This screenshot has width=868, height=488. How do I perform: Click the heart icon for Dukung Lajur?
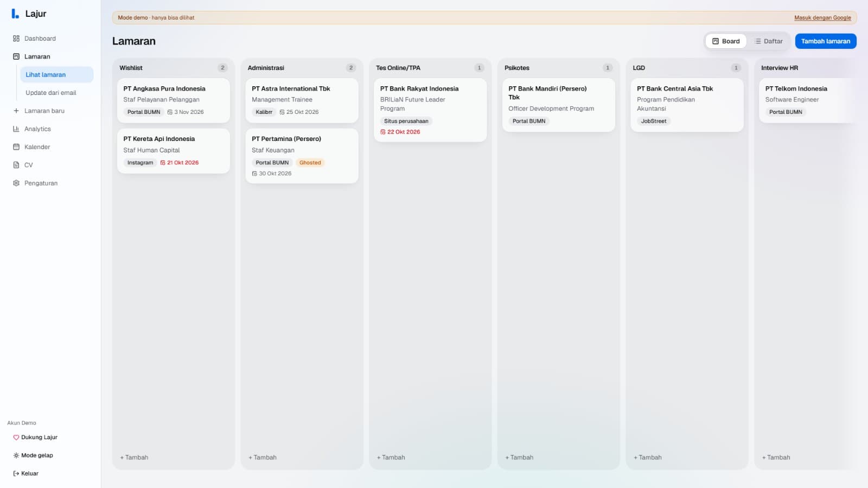(x=16, y=438)
